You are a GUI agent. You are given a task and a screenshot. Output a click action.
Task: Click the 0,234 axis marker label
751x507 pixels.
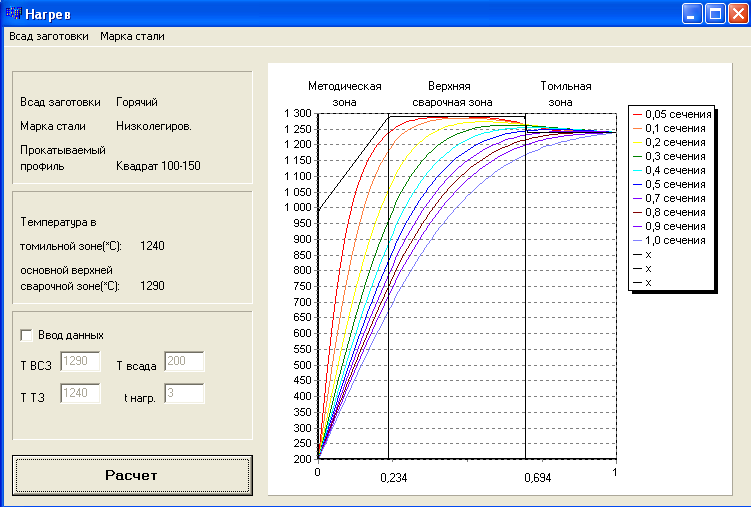coord(394,478)
